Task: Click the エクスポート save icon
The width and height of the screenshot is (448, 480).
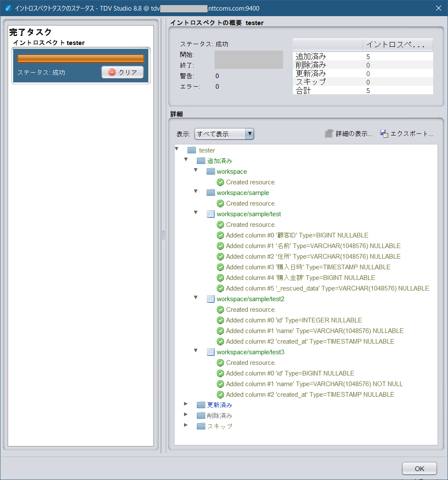Action: pos(384,133)
